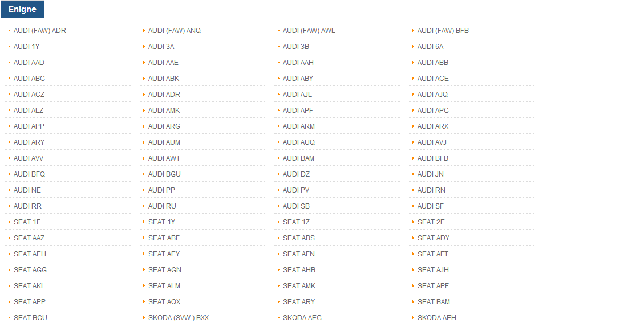The image size is (644, 327).
Task: Click the orange arrow beside AUDI SF
Action: 413,206
